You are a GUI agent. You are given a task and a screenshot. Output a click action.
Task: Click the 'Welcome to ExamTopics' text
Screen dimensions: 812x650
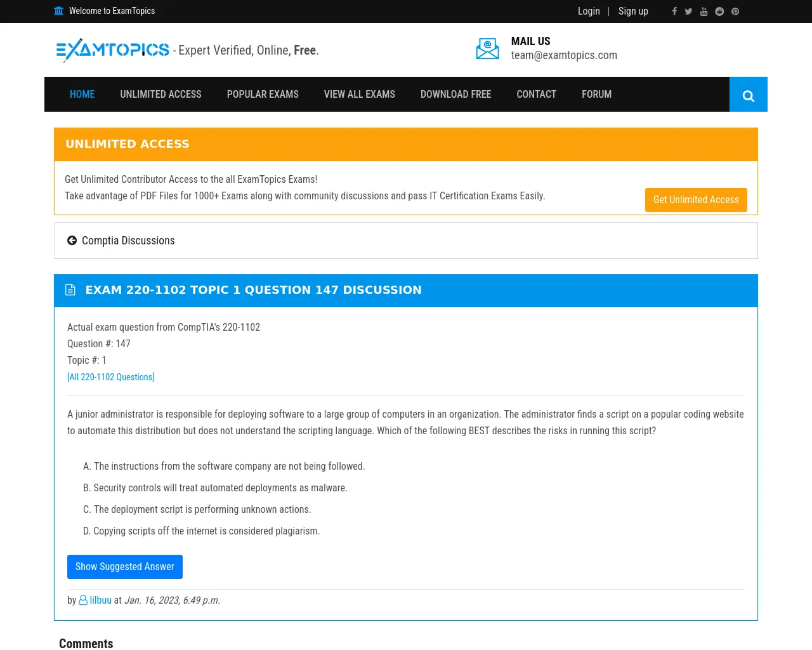click(x=112, y=11)
